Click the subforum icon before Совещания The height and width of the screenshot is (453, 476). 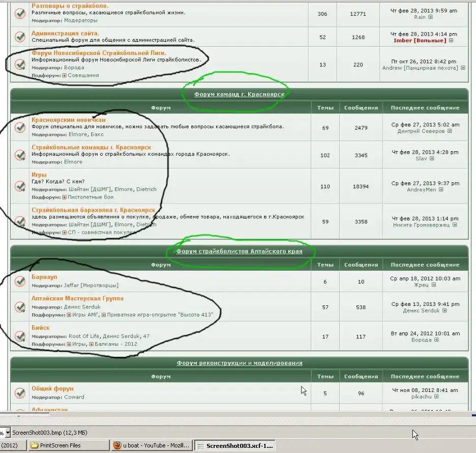65,75
